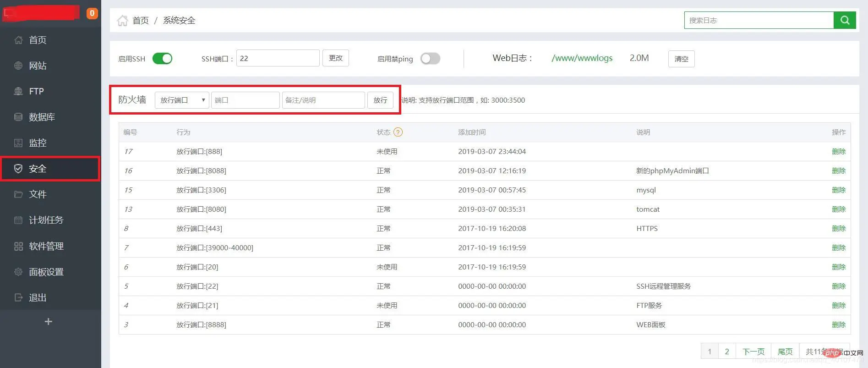868x368 pixels.
Task: Click the 计划任务 calendar icon in sidebar
Action: coord(18,220)
